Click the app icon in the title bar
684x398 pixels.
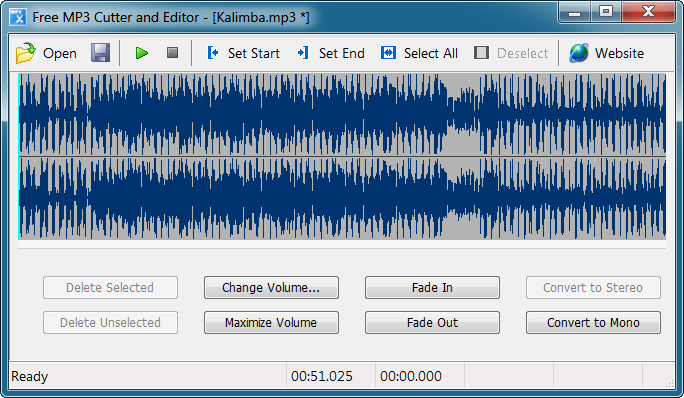coord(17,17)
